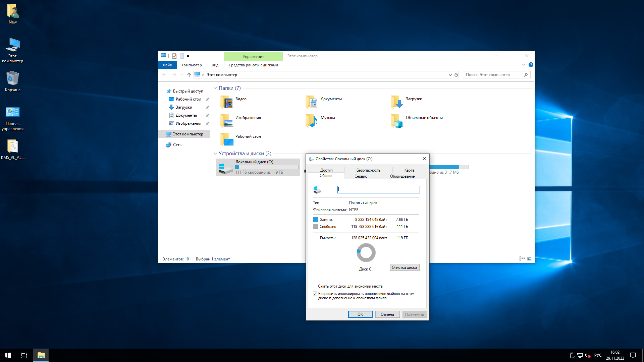The width and height of the screenshot is (644, 362).
Task: Switch to large icons view in the status bar
Action: [x=530, y=259]
